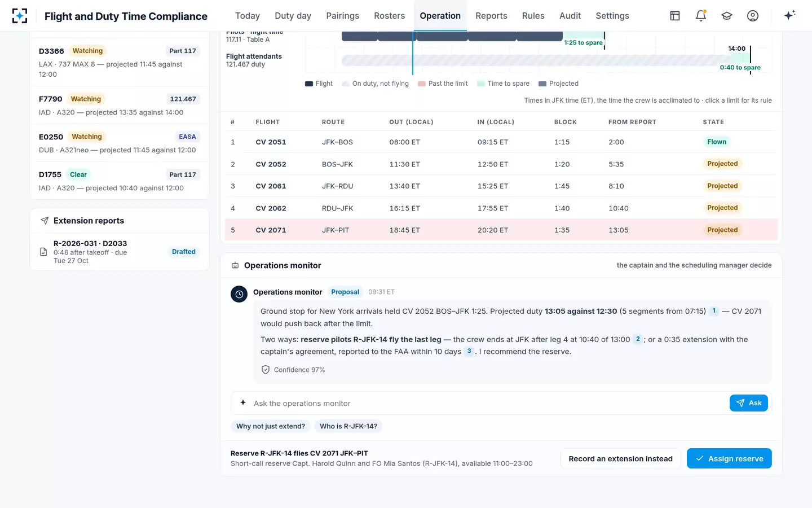Open notifications bell

(701, 16)
